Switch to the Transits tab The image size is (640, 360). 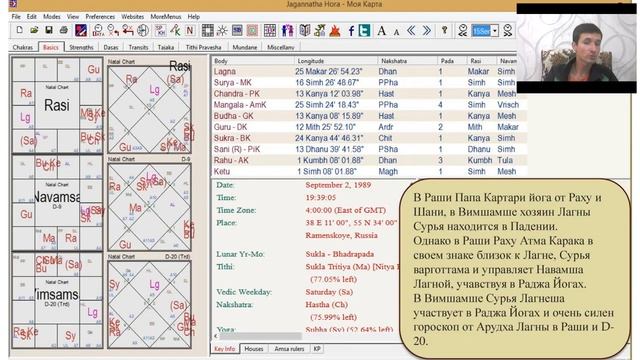tap(138, 47)
